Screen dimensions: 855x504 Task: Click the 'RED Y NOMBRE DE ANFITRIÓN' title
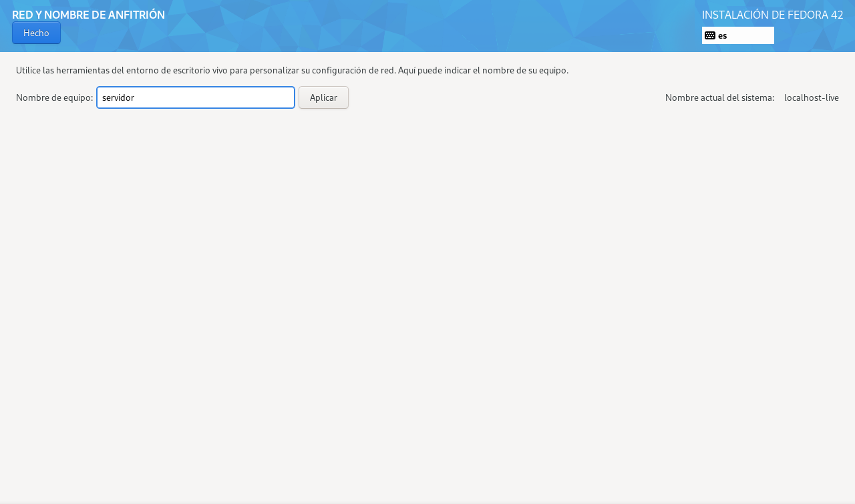(x=88, y=15)
